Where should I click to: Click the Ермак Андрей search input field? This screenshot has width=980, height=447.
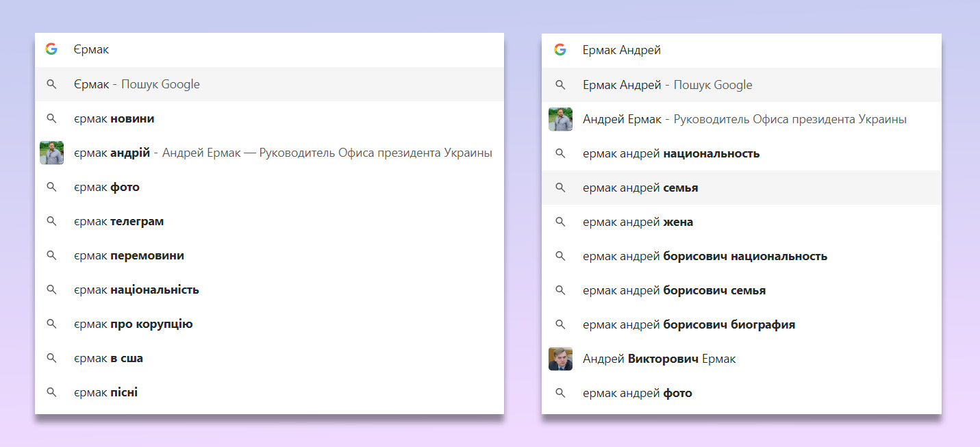pos(742,50)
